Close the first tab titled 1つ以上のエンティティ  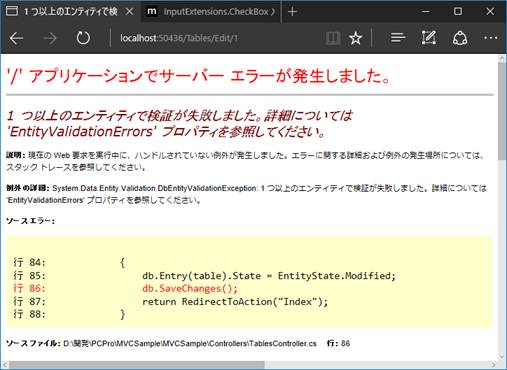pyautogui.click(x=129, y=12)
